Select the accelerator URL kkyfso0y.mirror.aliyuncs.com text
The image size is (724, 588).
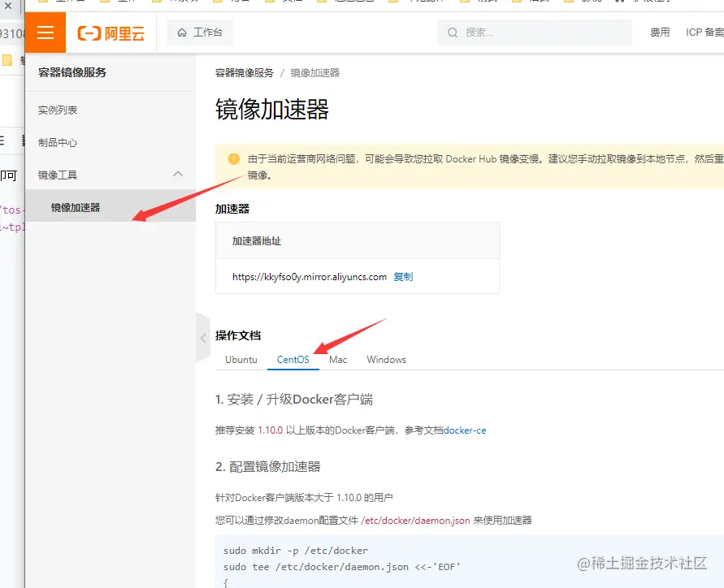[310, 276]
